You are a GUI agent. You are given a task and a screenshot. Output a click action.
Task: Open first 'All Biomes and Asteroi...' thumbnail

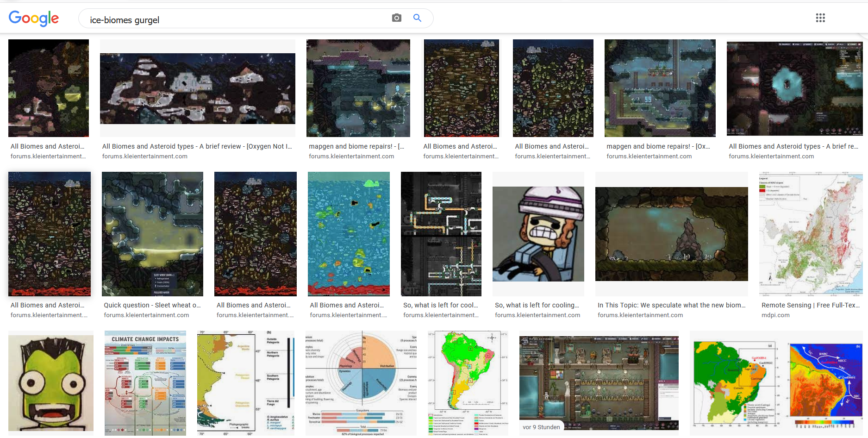[x=49, y=88]
